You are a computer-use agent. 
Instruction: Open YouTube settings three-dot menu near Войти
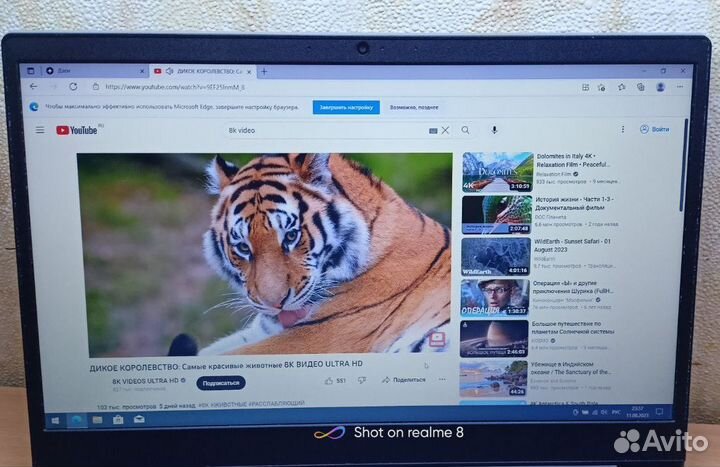pos(621,129)
